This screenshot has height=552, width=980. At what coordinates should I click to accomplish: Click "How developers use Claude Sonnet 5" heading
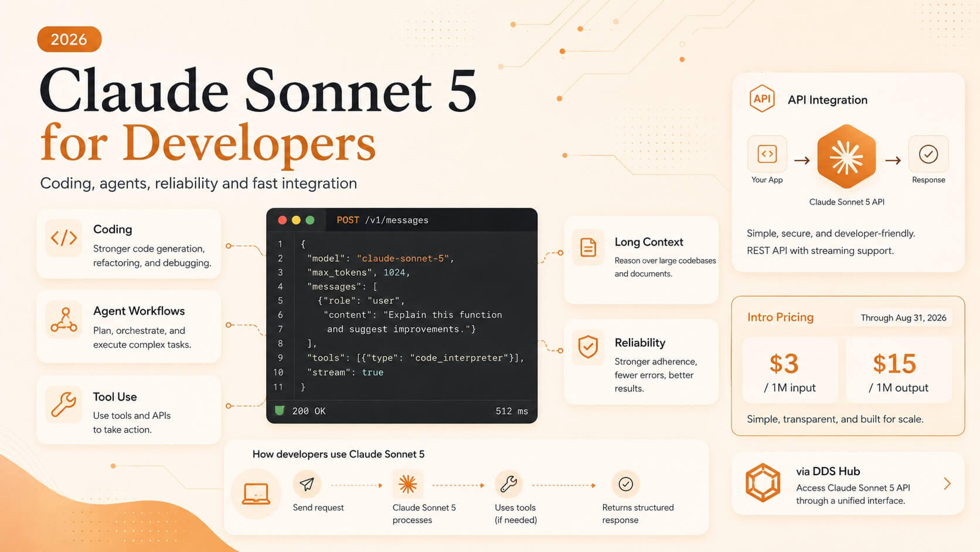(x=338, y=454)
